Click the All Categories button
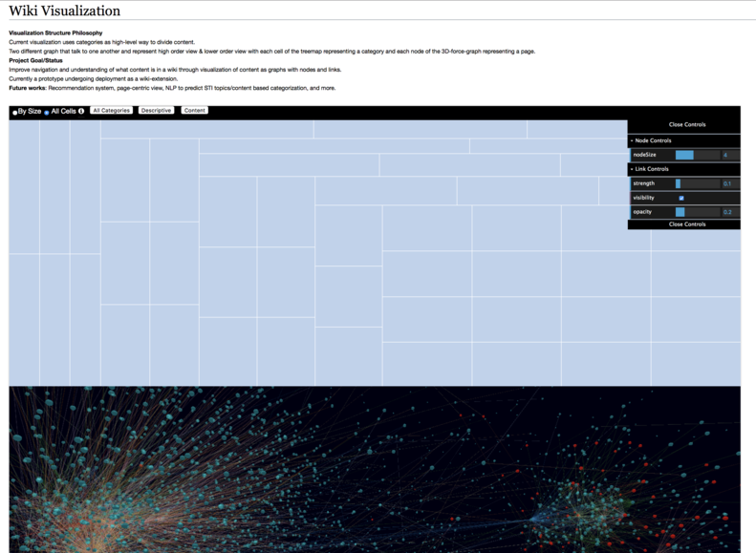Viewport: 756px width, 553px height. (112, 110)
